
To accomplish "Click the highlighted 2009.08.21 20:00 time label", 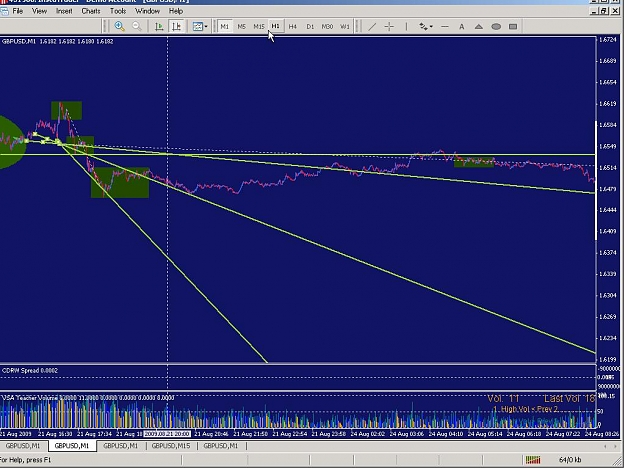I will point(167,434).
